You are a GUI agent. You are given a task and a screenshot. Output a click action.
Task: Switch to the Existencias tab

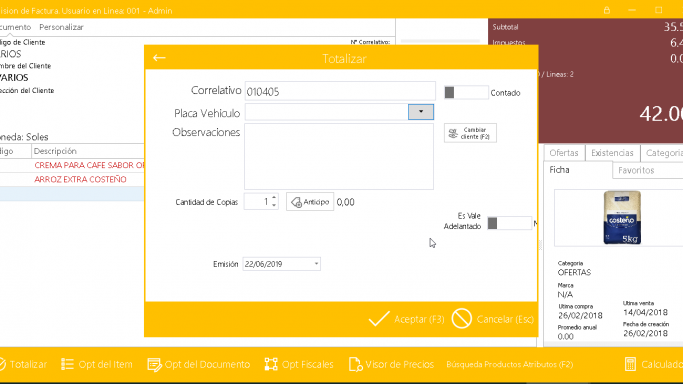coord(612,153)
